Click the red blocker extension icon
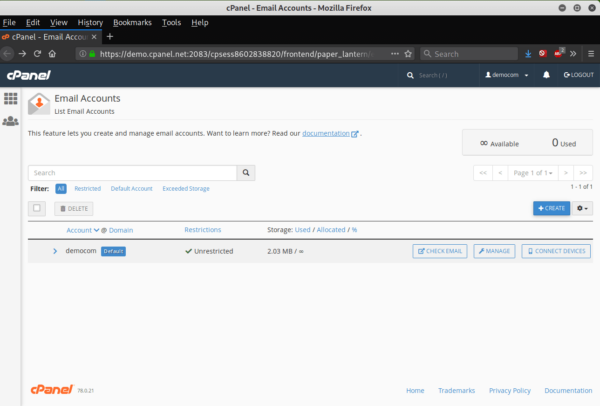The height and width of the screenshot is (406, 600). (543, 54)
